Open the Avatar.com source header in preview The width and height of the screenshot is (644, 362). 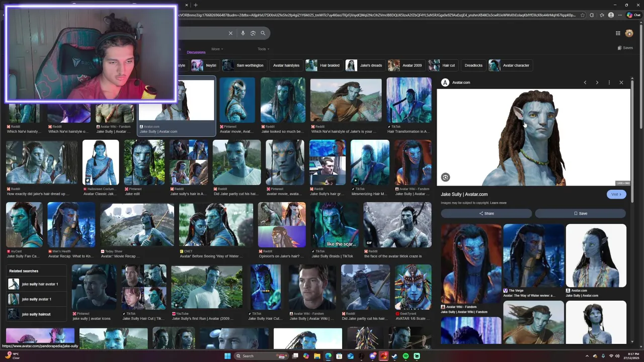[x=456, y=82]
